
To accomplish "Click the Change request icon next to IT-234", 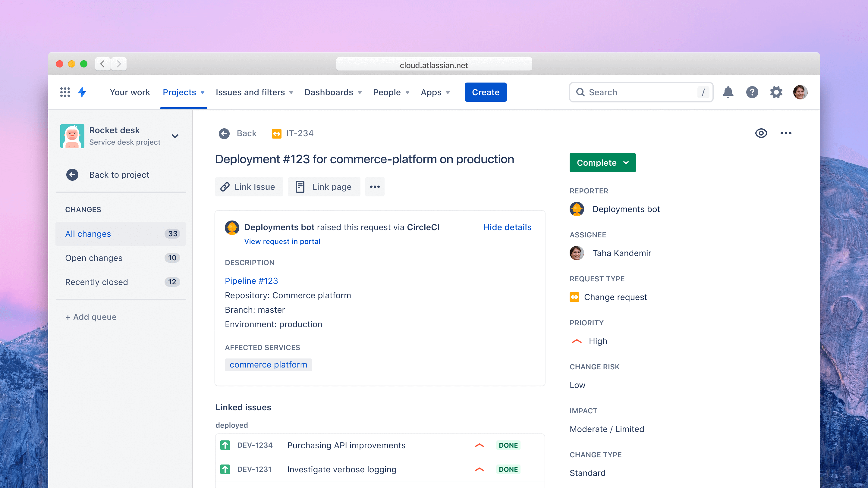I will (277, 133).
